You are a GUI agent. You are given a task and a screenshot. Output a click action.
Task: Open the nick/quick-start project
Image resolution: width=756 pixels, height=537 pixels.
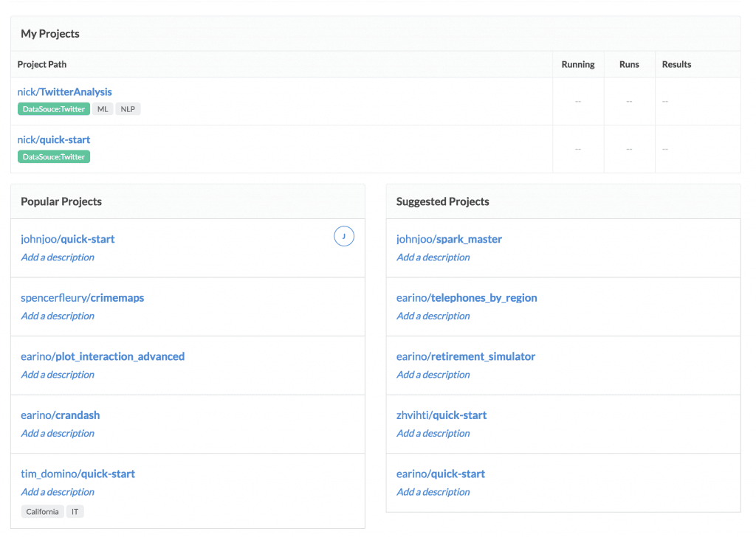pyautogui.click(x=53, y=139)
